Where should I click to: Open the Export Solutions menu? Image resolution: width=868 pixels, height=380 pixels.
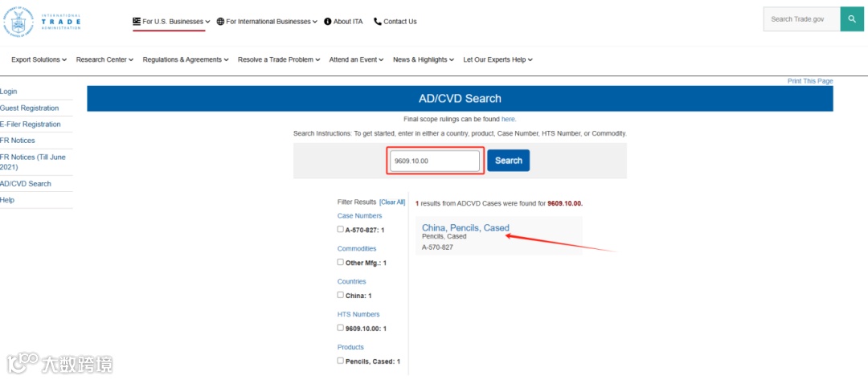(x=39, y=59)
